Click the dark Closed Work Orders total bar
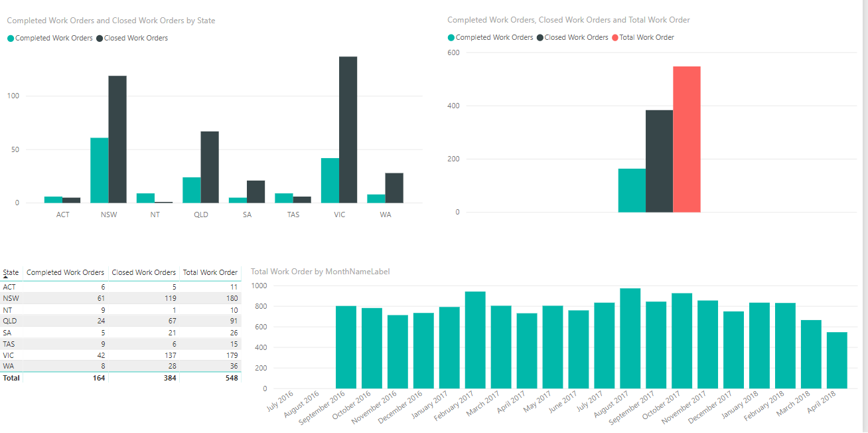The height and width of the screenshot is (433, 868). (659, 161)
